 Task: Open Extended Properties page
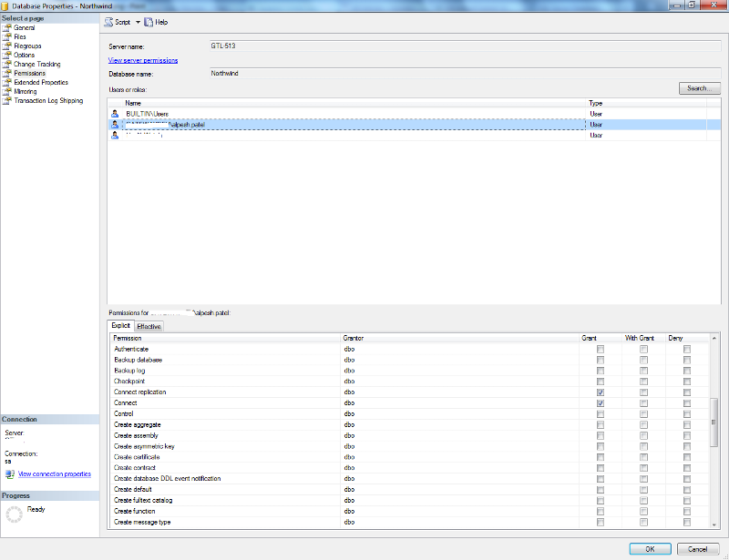(x=41, y=82)
